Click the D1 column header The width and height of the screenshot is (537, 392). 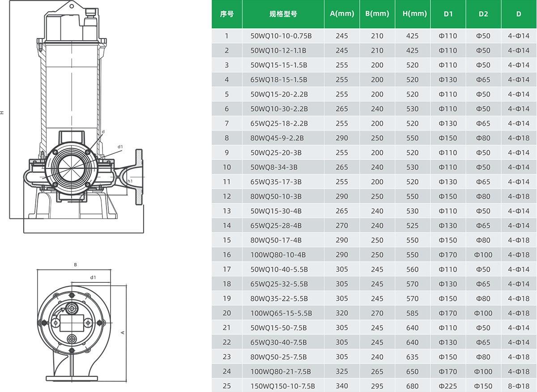[448, 14]
